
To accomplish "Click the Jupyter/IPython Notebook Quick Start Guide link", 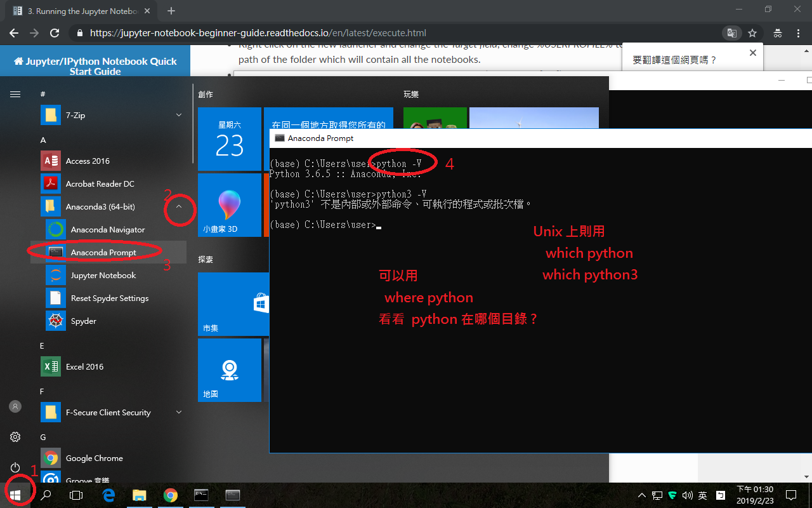I will [x=95, y=66].
